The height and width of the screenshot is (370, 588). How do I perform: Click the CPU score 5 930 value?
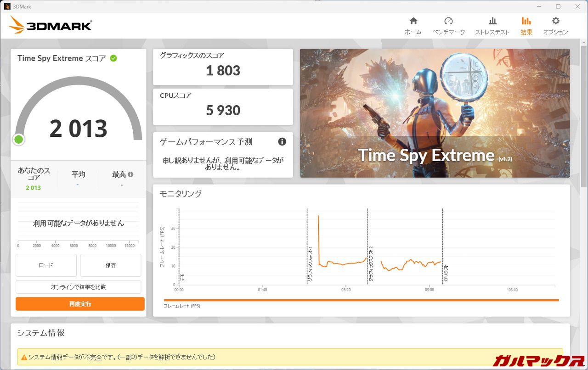223,110
